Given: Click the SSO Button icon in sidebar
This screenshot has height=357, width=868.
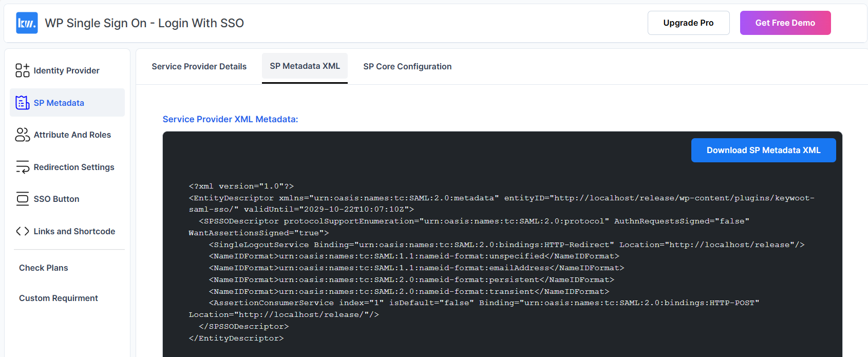Looking at the screenshot, I should [23, 199].
